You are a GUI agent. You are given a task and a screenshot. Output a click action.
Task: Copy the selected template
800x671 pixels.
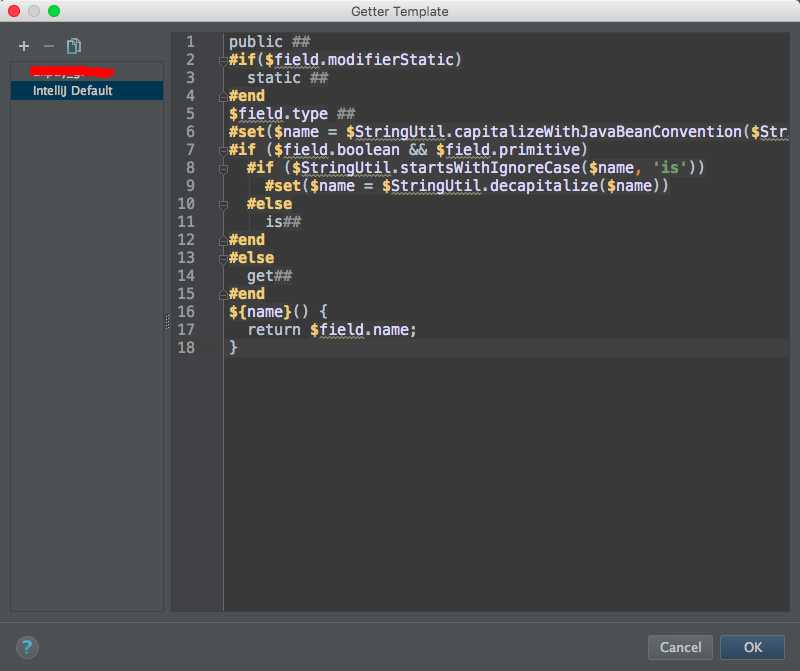tap(73, 46)
